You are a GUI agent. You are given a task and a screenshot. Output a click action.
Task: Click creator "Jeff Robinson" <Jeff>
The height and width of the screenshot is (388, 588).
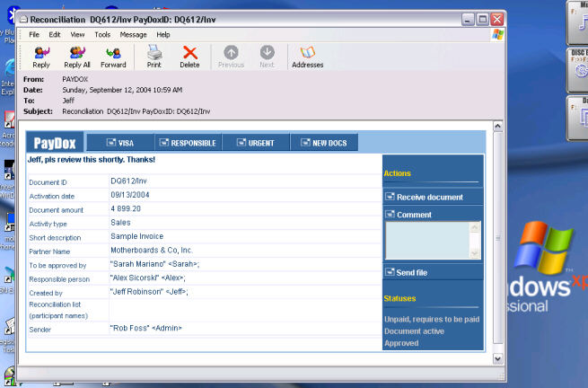(149, 292)
